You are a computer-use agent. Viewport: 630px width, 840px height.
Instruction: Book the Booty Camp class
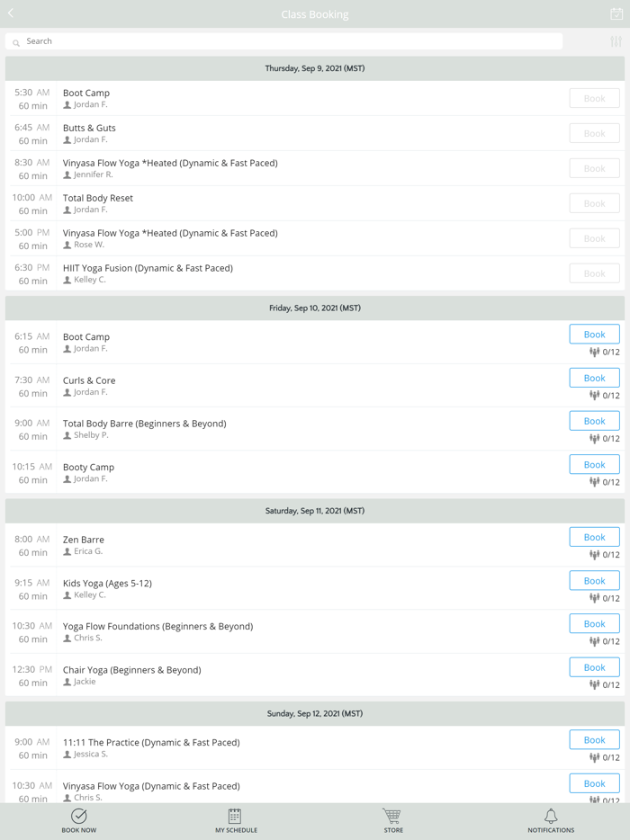[x=594, y=465]
